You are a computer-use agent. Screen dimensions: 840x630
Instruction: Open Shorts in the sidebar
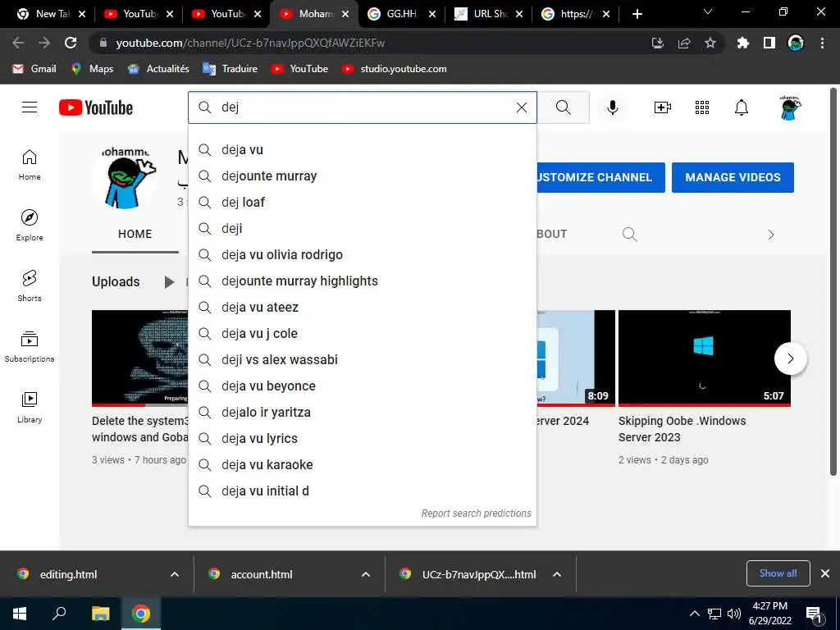click(30, 286)
